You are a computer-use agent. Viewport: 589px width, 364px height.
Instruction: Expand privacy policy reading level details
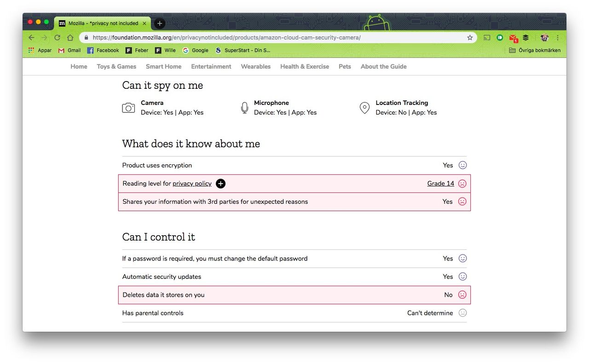click(221, 184)
